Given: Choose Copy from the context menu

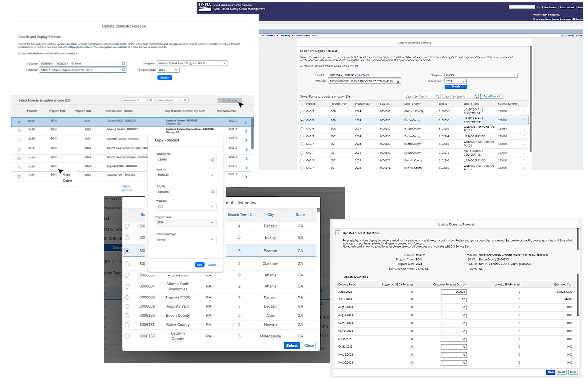Looking at the screenshot, I should [x=67, y=174].
